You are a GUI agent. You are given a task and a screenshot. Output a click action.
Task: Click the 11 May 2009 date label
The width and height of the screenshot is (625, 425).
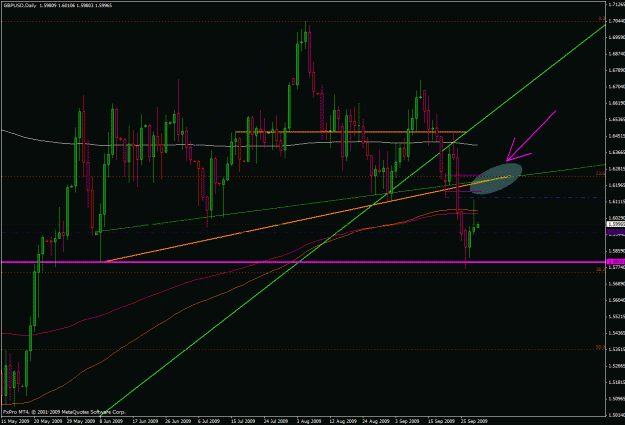pyautogui.click(x=16, y=421)
